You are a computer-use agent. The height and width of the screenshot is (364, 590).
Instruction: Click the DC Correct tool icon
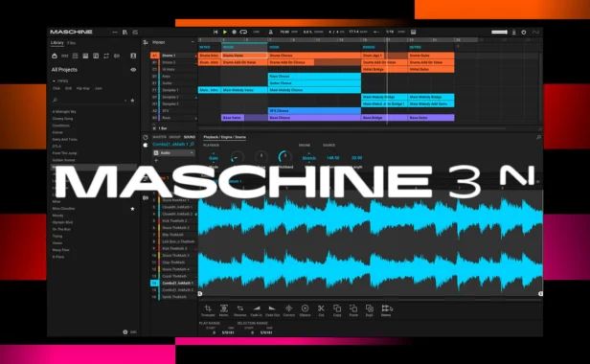point(288,308)
